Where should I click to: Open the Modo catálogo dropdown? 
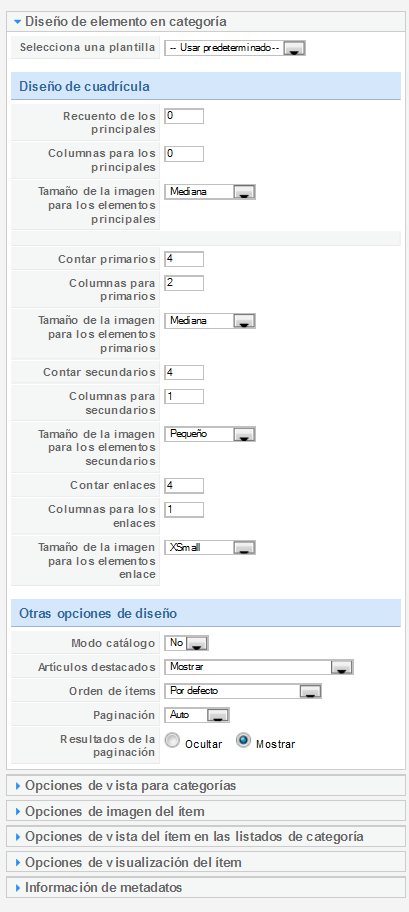click(x=187, y=643)
